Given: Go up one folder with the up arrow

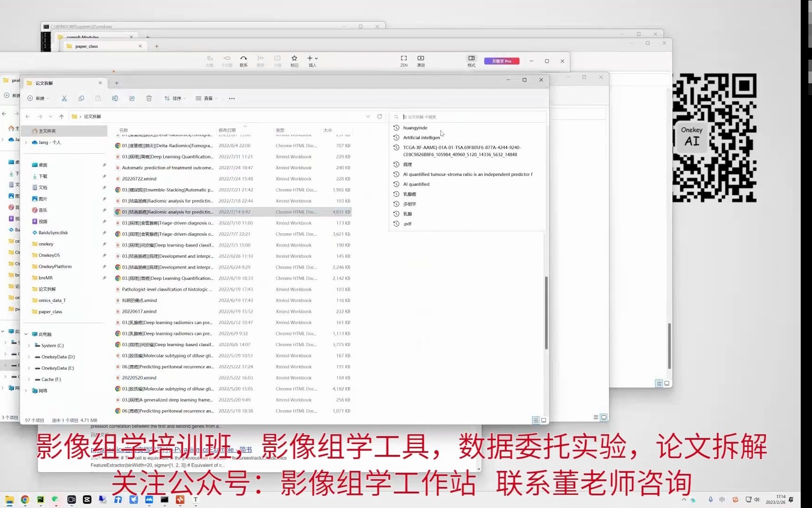Looking at the screenshot, I should (x=62, y=116).
